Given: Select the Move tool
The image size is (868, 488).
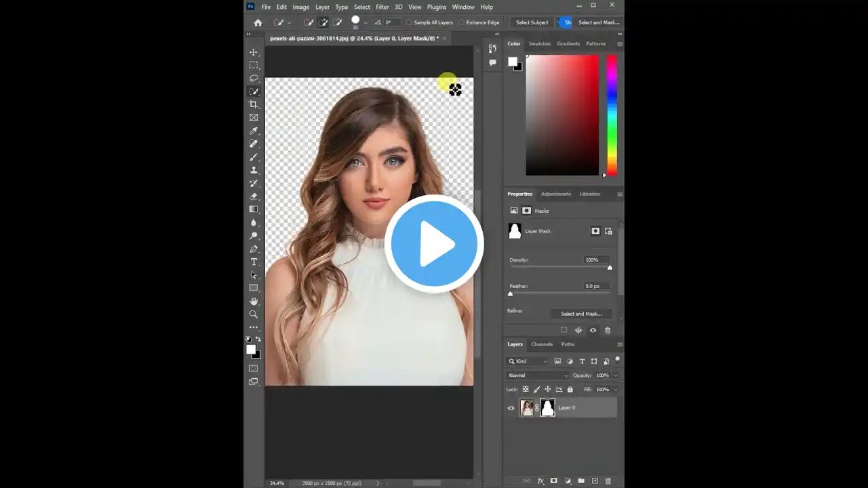Looking at the screenshot, I should [x=254, y=52].
